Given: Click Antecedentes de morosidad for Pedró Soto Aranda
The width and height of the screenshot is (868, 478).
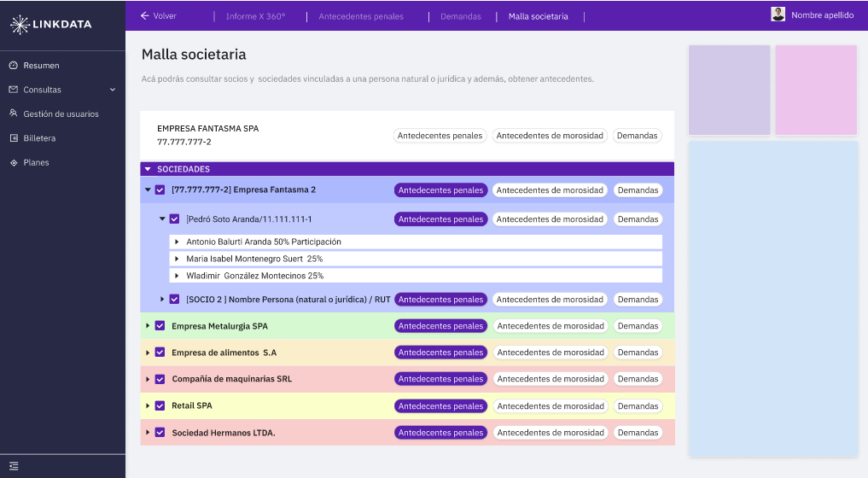Looking at the screenshot, I should point(550,219).
